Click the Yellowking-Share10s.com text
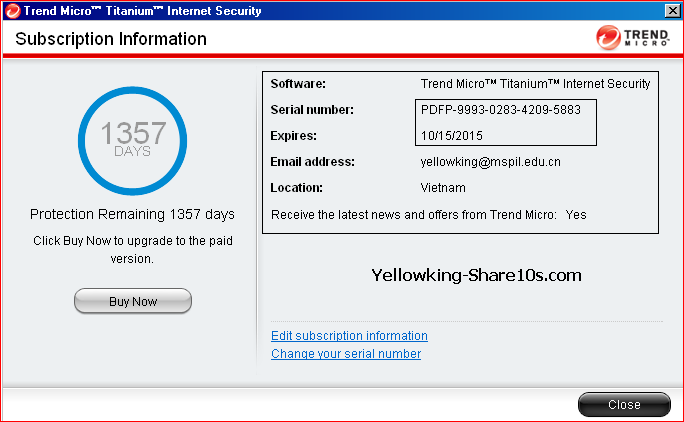This screenshot has width=684, height=422. pos(476,275)
